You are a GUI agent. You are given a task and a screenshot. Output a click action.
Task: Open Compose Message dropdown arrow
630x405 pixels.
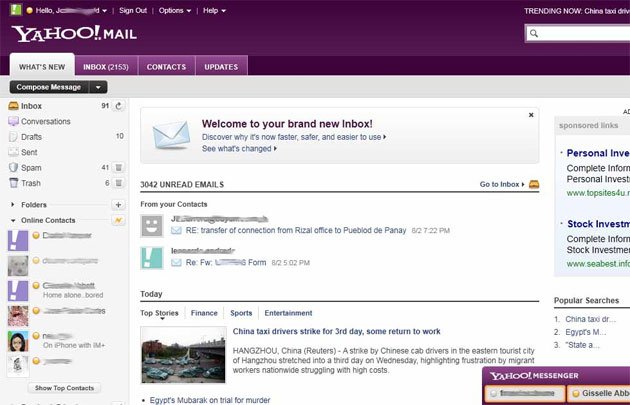(99, 87)
